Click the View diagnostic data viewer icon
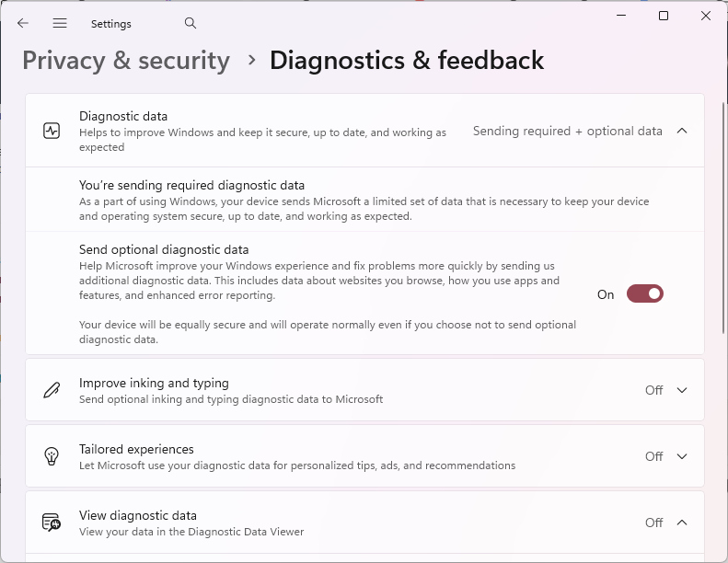 click(52, 523)
